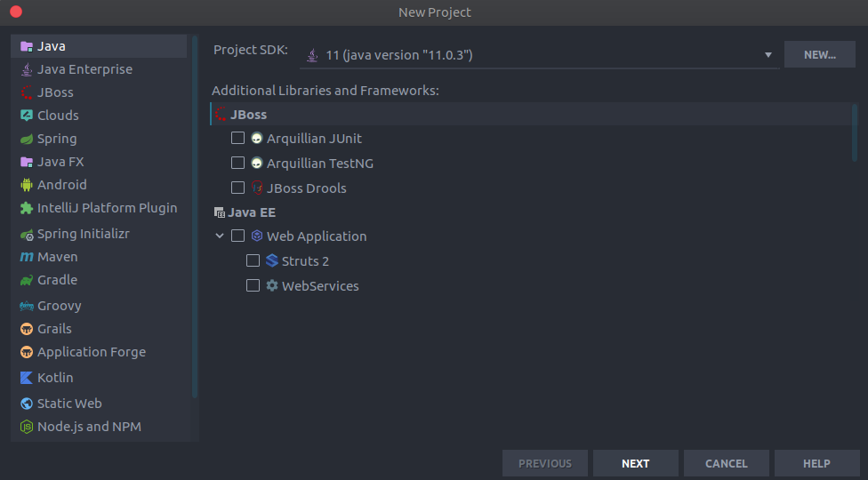Select the Java FX folder icon

point(26,162)
